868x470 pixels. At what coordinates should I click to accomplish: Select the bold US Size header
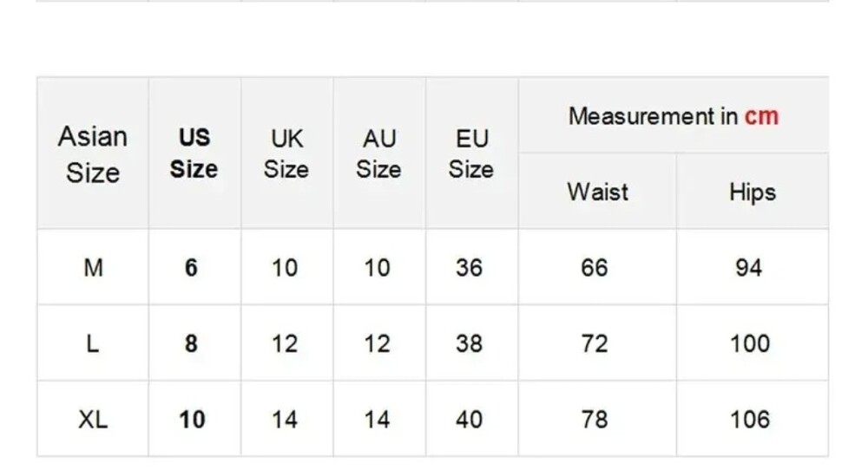[194, 154]
